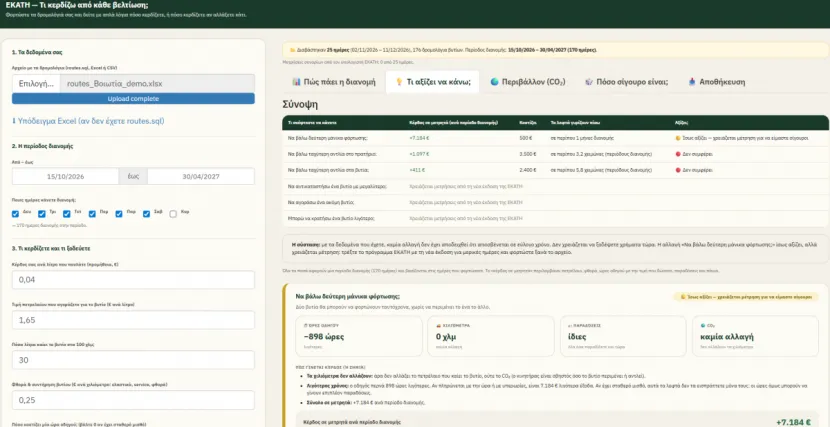Toggle the Τετ (Wednesday) delivery day checkbox
The width and height of the screenshot is (830, 427).
pyautogui.click(x=67, y=214)
